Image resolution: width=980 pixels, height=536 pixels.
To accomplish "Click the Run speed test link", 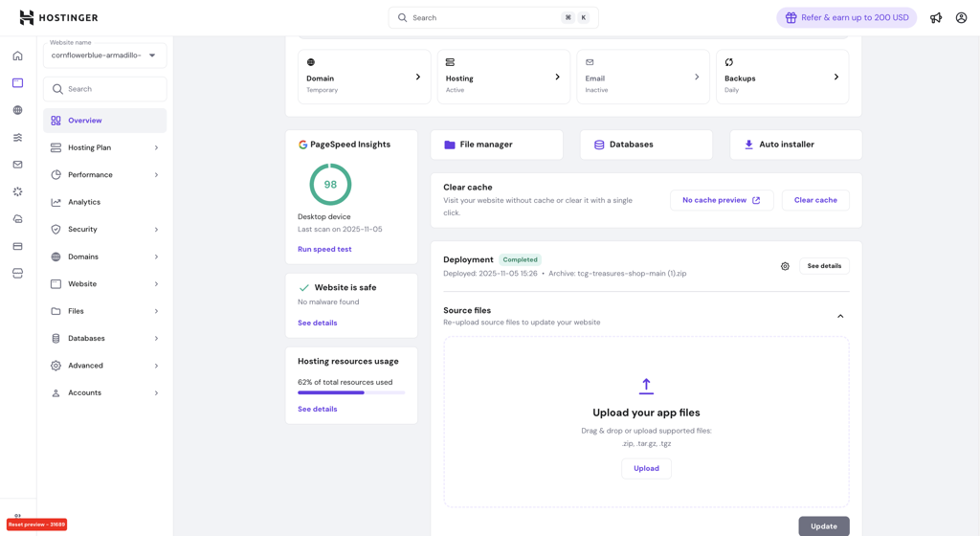I will (x=324, y=249).
